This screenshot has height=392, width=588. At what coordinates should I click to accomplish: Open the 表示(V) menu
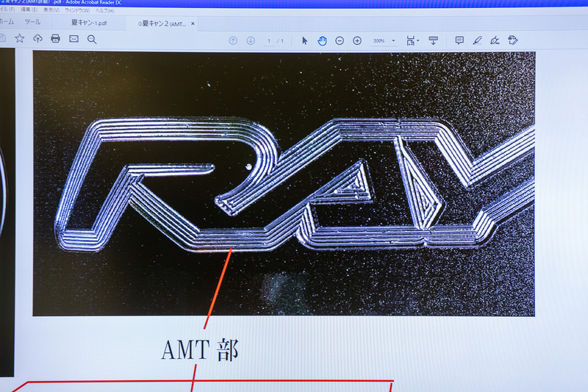point(51,10)
